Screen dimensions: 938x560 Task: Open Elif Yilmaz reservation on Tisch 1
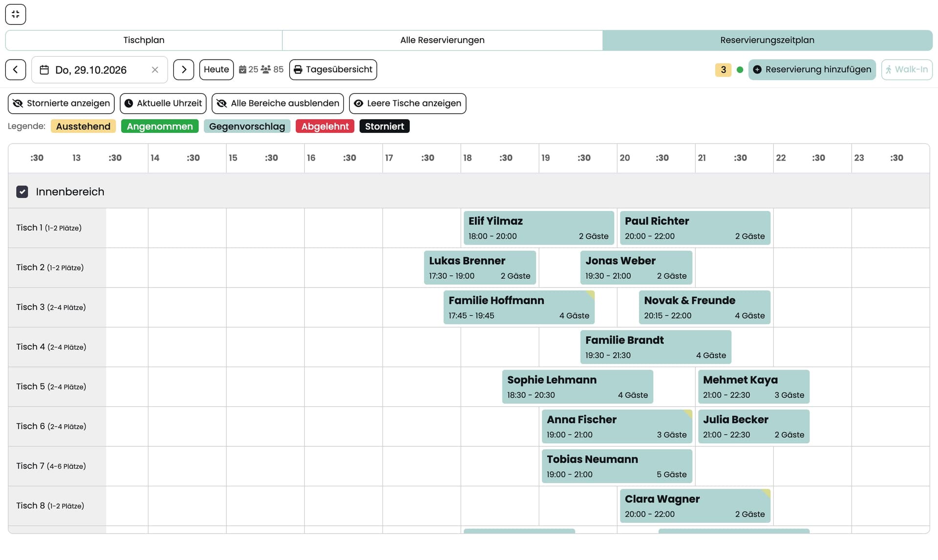[x=538, y=228]
